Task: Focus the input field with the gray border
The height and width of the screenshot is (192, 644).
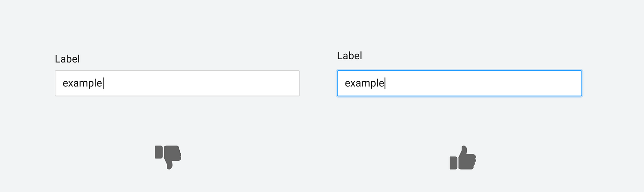Action: click(x=177, y=83)
